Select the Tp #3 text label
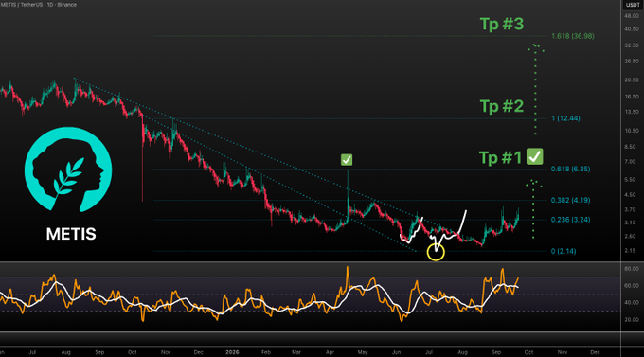This screenshot has width=644, height=357. pos(502,24)
